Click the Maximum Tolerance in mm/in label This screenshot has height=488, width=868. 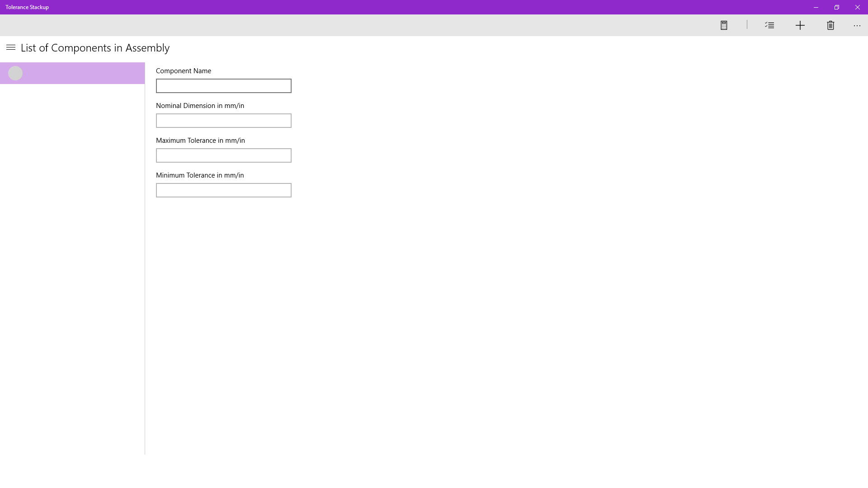click(200, 141)
